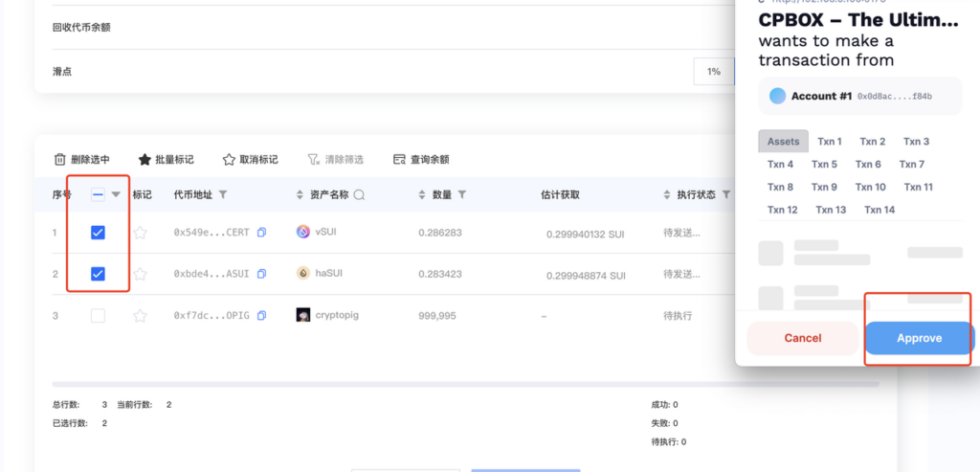
Task: Click the outline star icon for 取消标记
Action: point(229,160)
